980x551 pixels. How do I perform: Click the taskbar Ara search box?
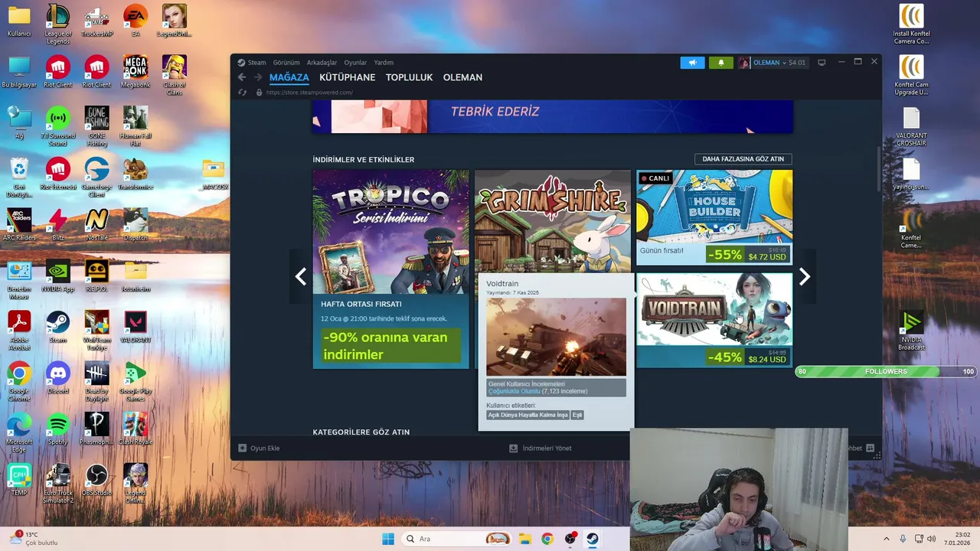click(x=458, y=539)
